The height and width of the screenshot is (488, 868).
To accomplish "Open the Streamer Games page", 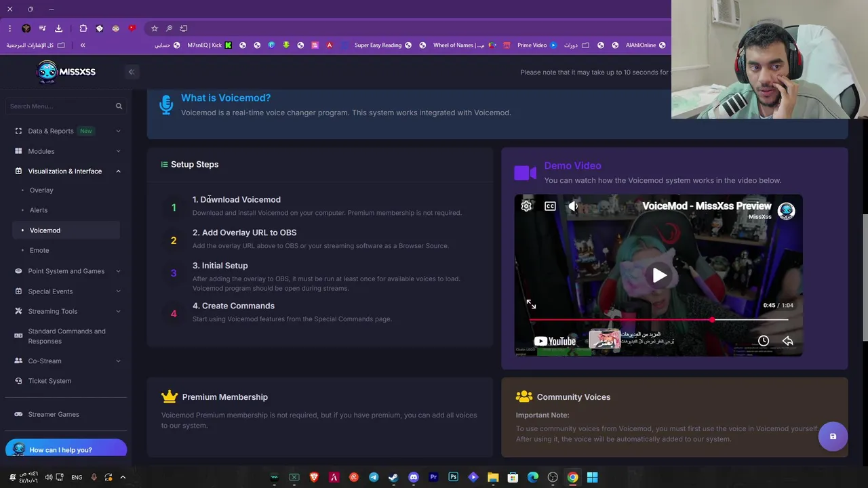I will (54, 414).
